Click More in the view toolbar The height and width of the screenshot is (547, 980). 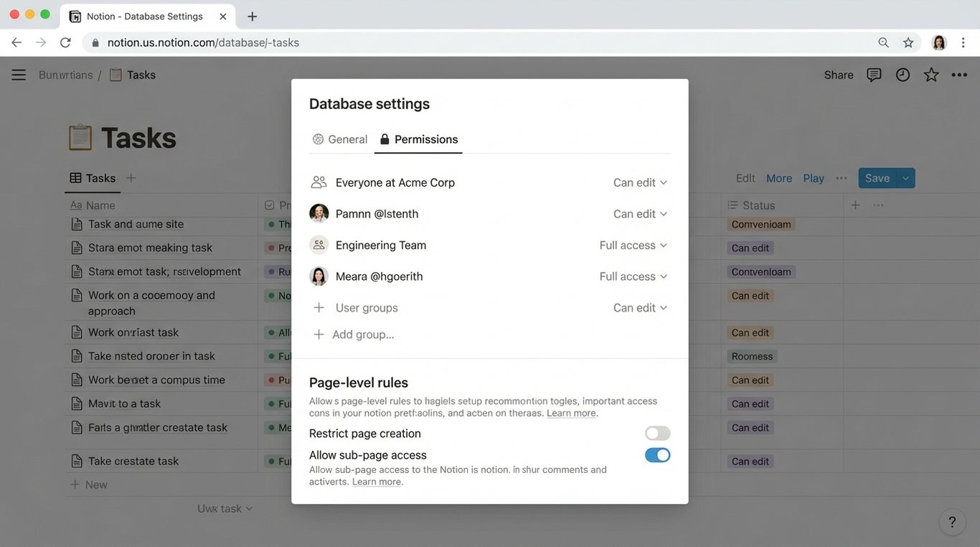(779, 178)
